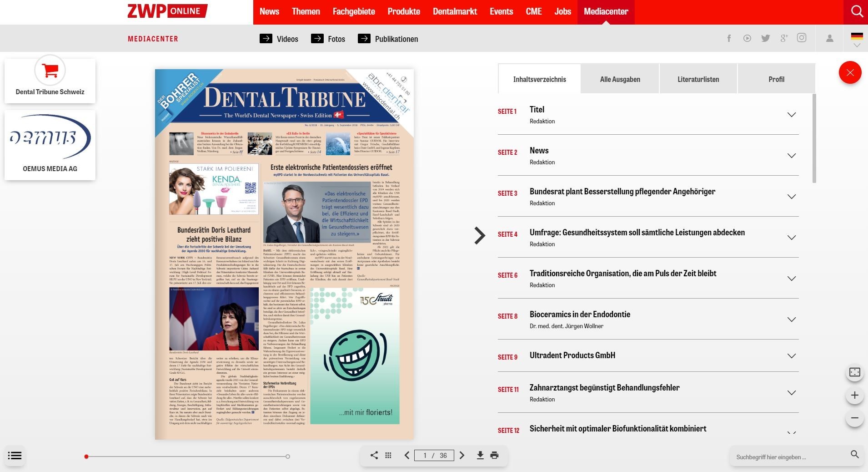
Task: Zoom in with the plus button
Action: (854, 395)
